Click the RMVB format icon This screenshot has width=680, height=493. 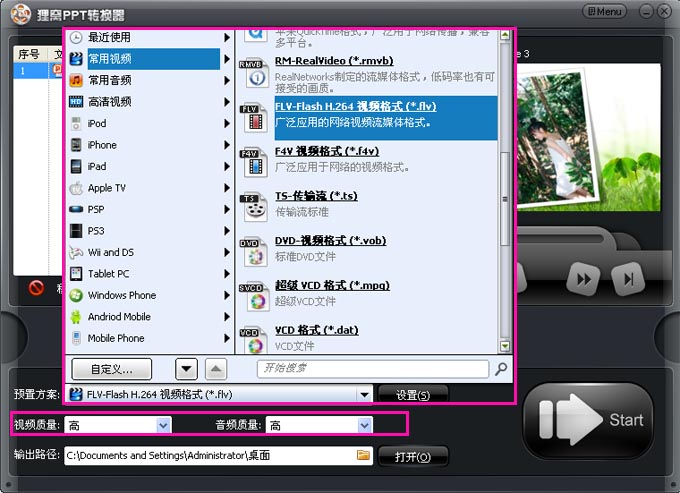pos(253,74)
